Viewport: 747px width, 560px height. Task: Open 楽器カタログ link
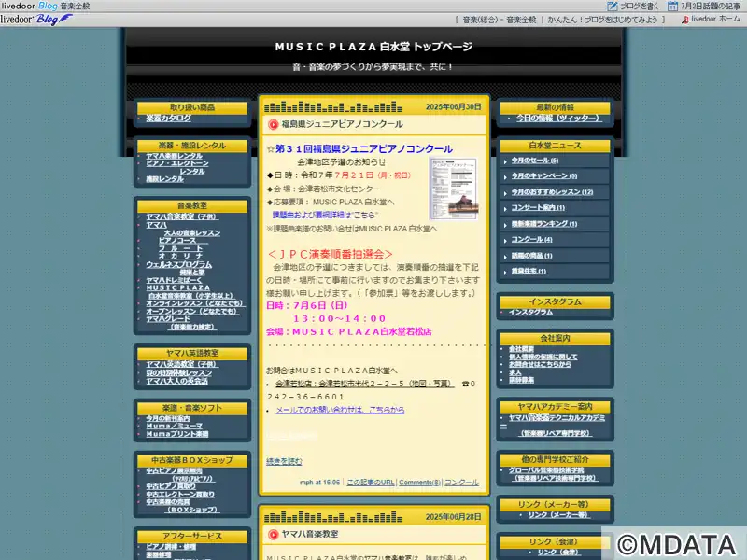(x=168, y=119)
